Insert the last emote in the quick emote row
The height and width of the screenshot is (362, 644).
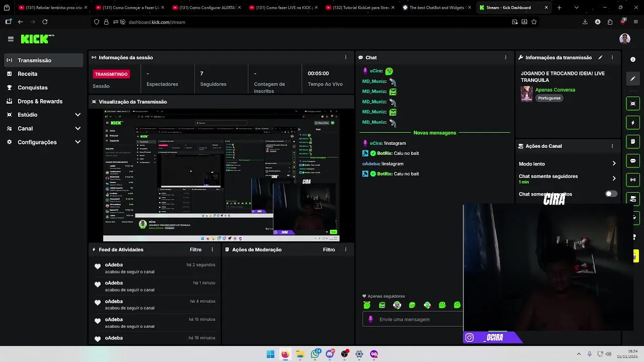(x=457, y=305)
